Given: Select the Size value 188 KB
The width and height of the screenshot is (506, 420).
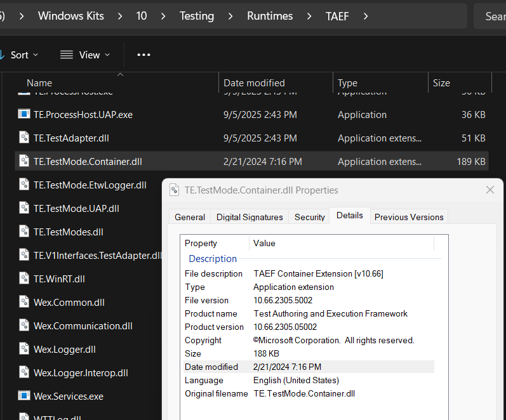Looking at the screenshot, I should tap(266, 353).
